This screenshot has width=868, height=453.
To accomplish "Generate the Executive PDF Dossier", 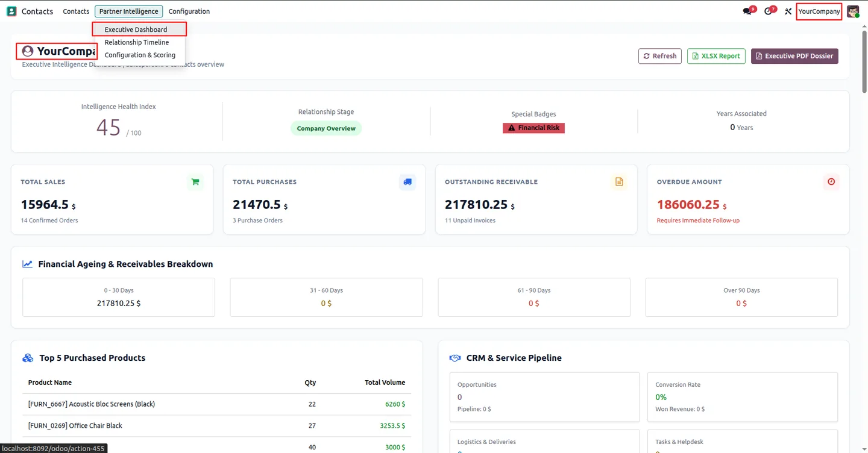I will point(794,56).
